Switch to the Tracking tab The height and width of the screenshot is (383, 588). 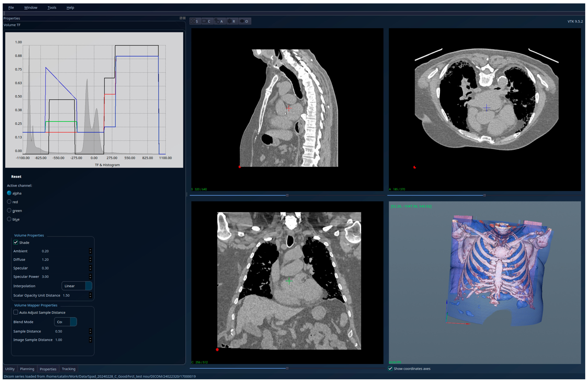(68, 369)
